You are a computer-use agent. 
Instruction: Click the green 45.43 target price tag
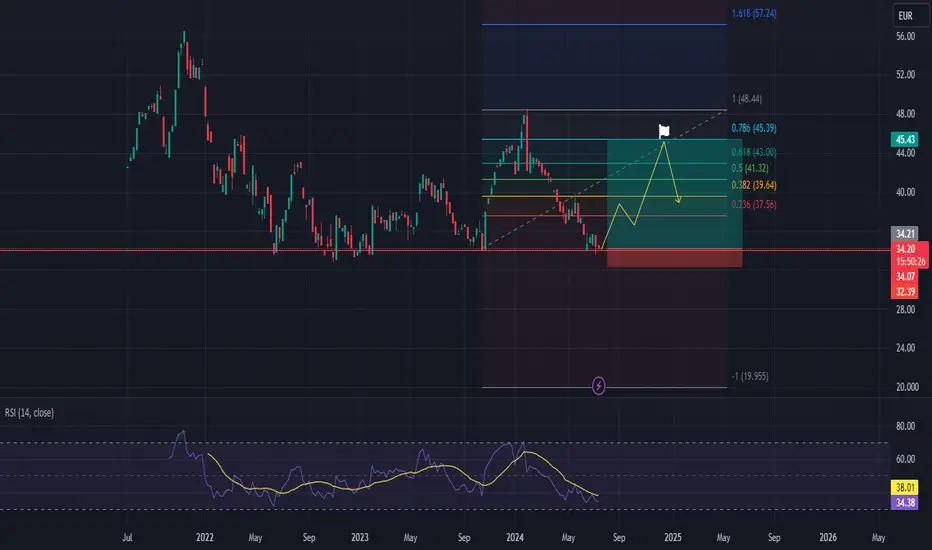(x=905, y=140)
